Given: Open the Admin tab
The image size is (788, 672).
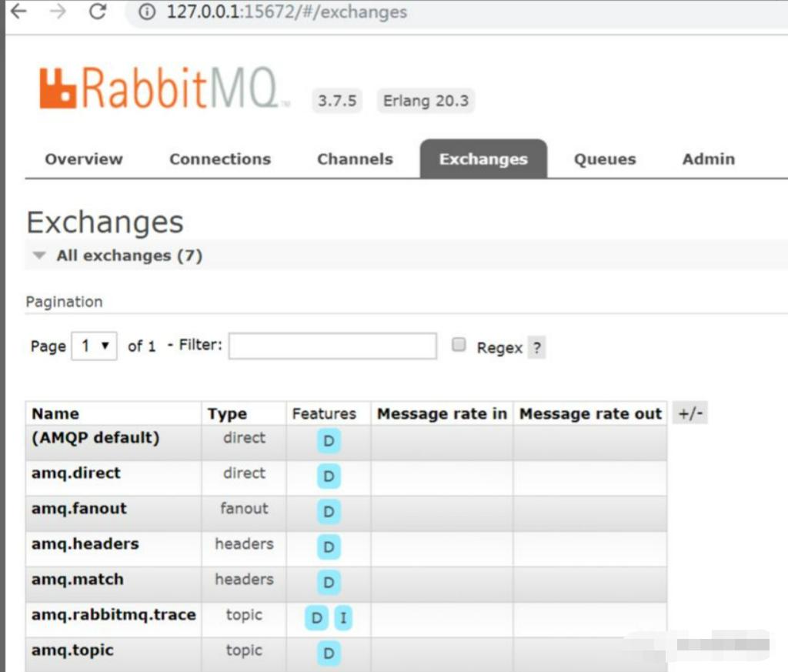Looking at the screenshot, I should (707, 159).
